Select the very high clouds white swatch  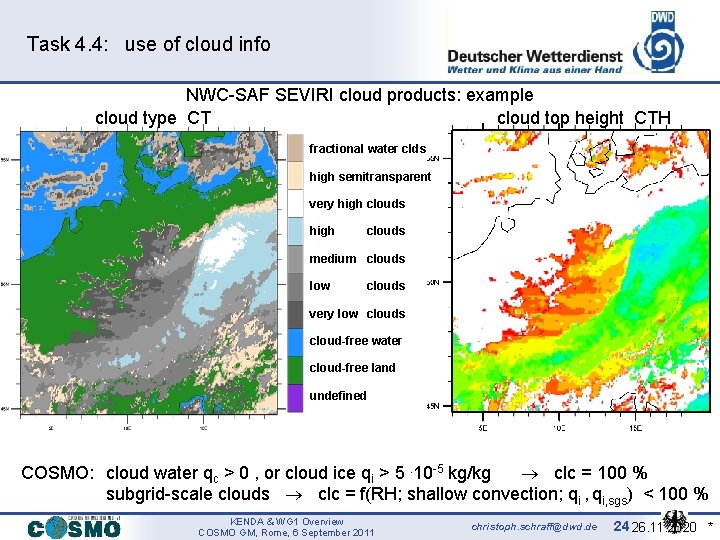point(295,203)
